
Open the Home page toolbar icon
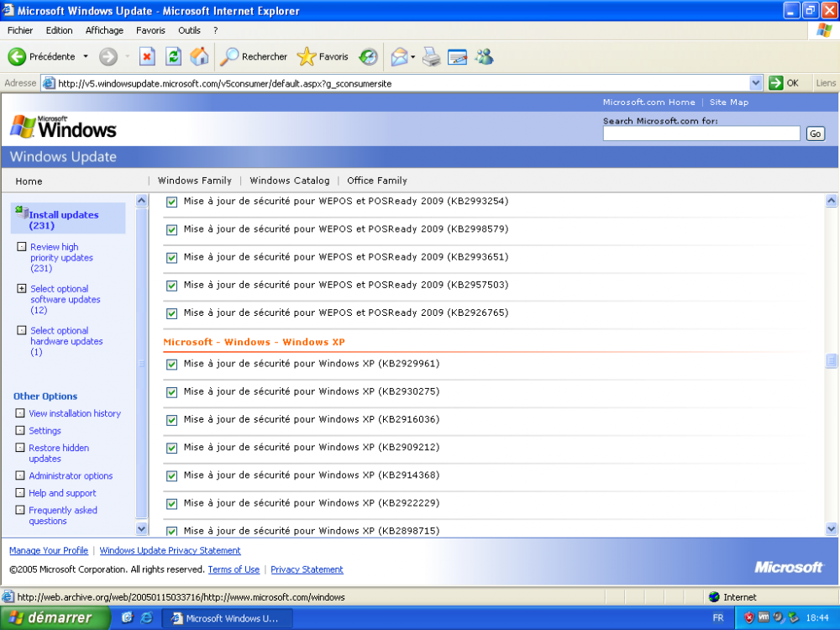[199, 57]
